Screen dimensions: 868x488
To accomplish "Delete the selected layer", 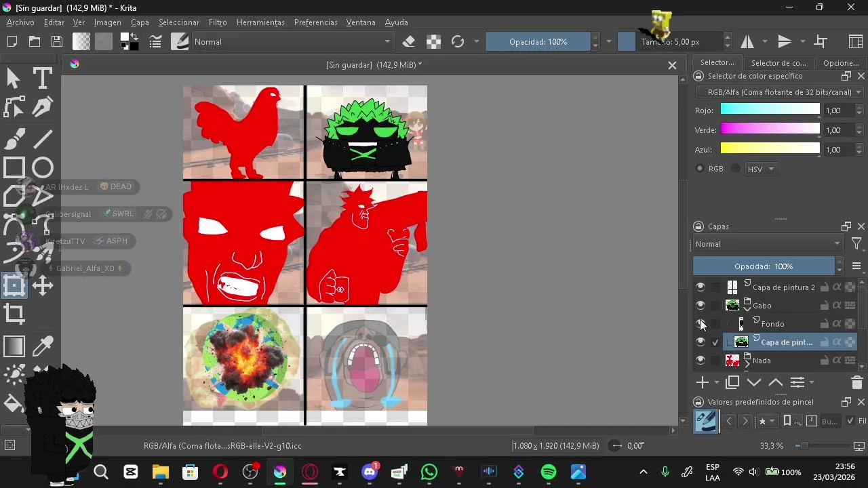I will click(856, 383).
